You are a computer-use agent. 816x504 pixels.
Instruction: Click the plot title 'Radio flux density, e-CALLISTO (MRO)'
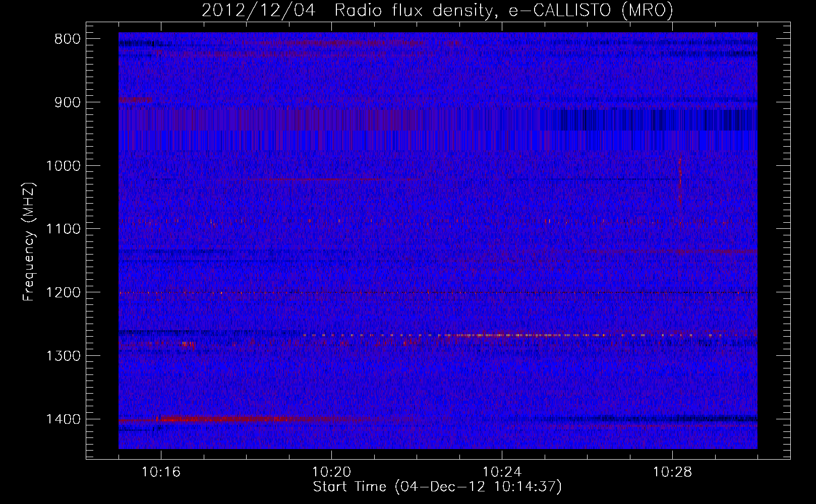tap(503, 11)
